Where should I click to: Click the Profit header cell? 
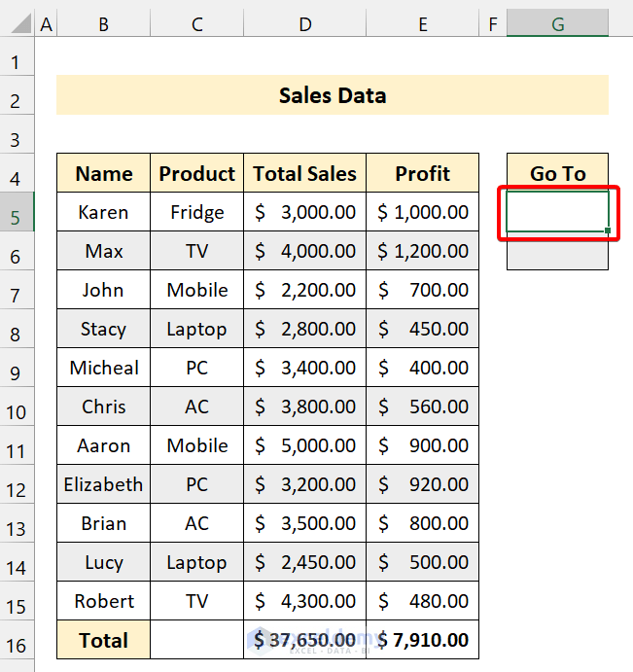pyautogui.click(x=422, y=174)
